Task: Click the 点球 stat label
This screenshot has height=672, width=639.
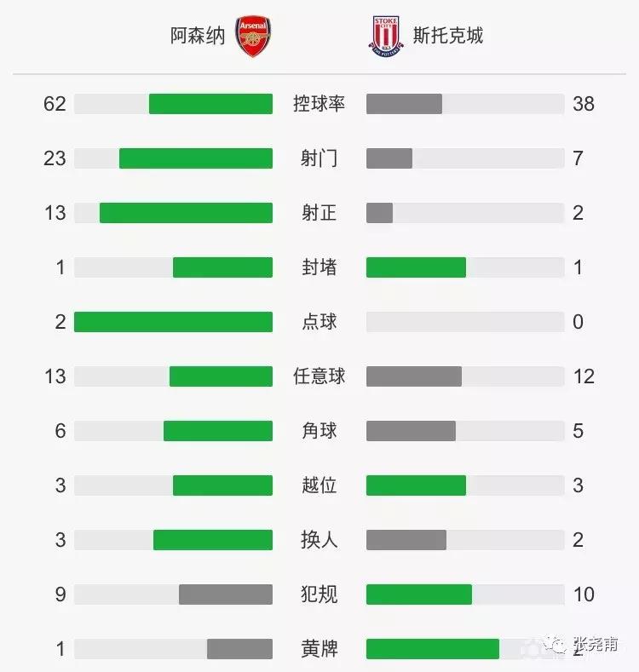Action: click(x=319, y=322)
